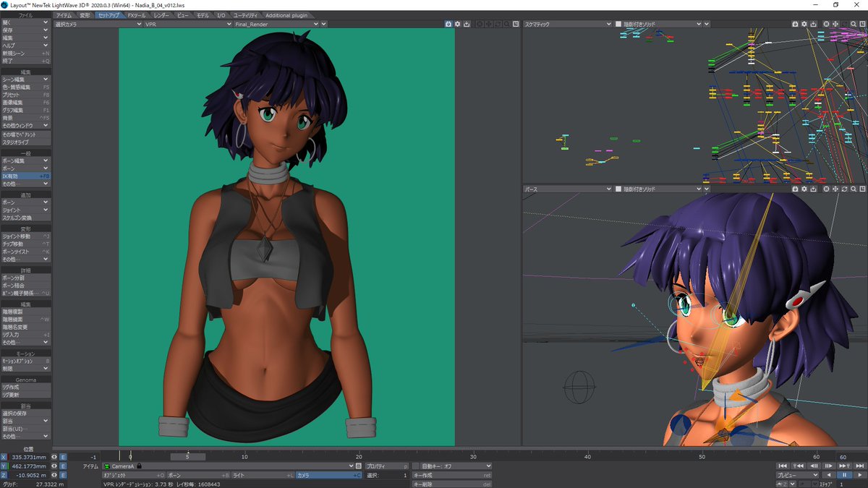Toggle Z channel eye icon
868x488 pixels.
click(x=54, y=475)
